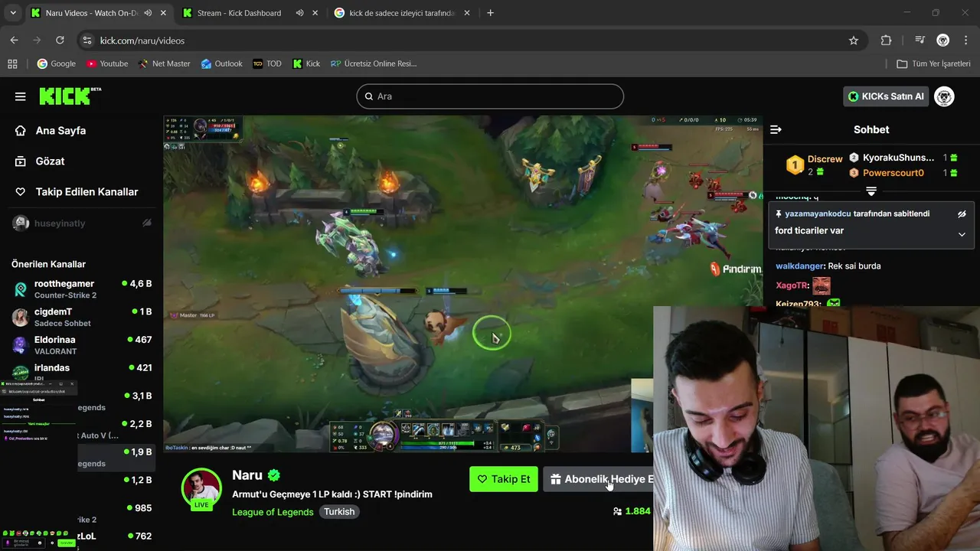The height and width of the screenshot is (551, 980).
Task: Click the Takip Et follow button
Action: point(504,479)
